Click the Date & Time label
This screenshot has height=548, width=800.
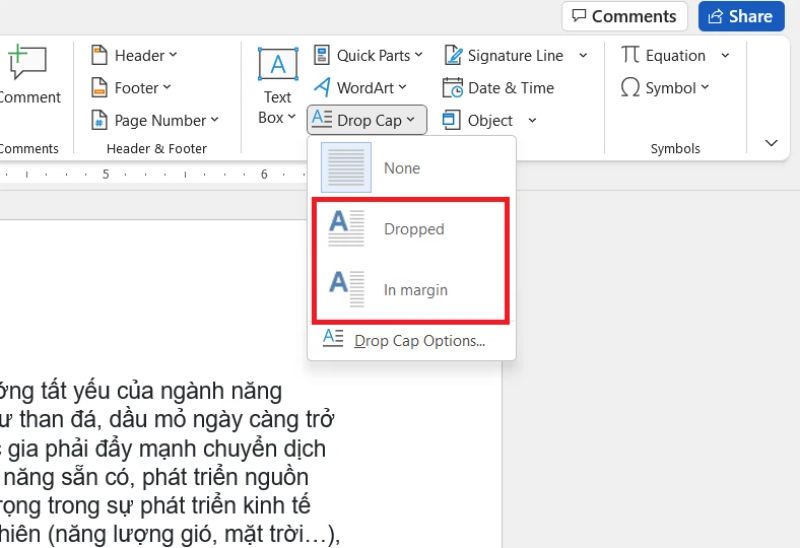point(511,88)
